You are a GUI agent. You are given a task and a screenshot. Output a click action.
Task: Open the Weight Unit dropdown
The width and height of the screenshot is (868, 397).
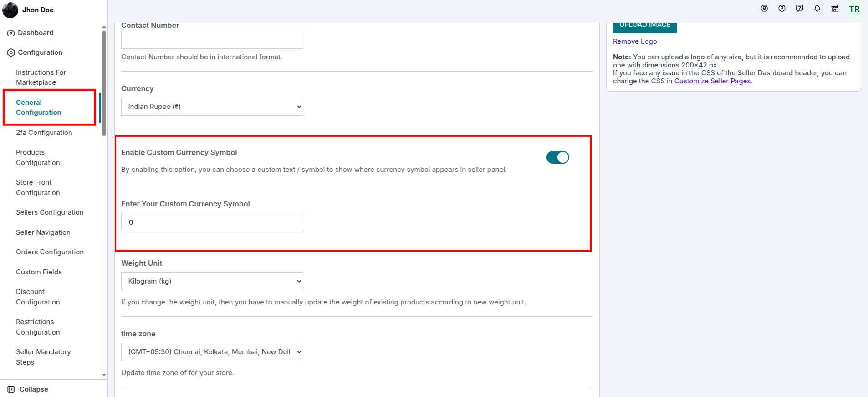pos(212,281)
